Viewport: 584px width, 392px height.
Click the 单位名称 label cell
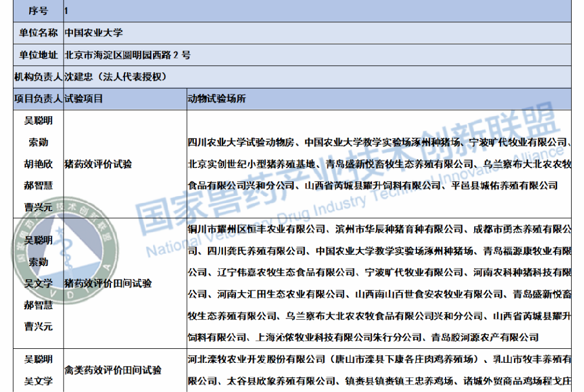point(39,33)
